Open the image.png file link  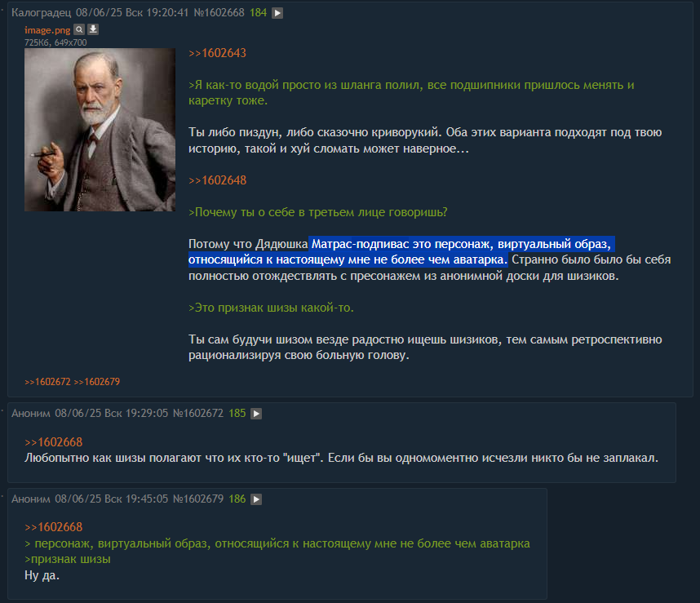(47, 30)
